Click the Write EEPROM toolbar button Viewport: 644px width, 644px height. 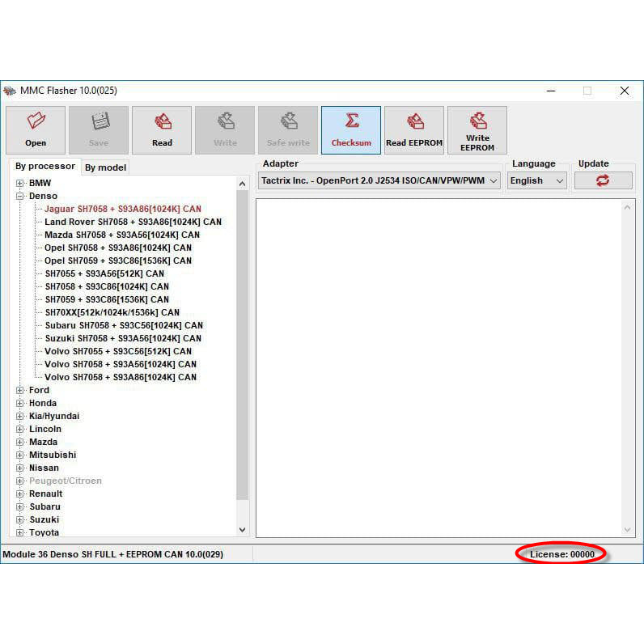click(477, 130)
